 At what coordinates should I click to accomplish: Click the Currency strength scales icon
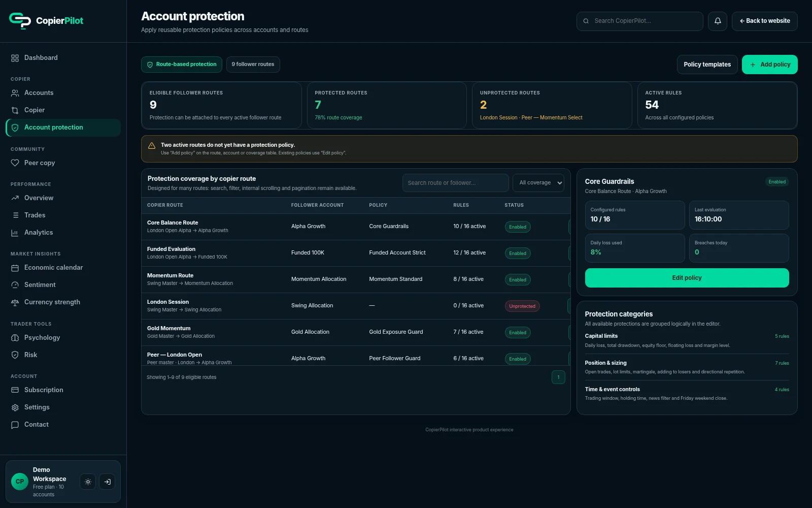point(15,302)
